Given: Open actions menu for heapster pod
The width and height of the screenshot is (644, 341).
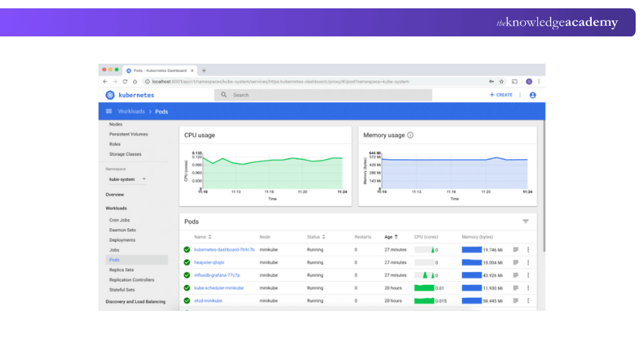Looking at the screenshot, I should [x=528, y=262].
